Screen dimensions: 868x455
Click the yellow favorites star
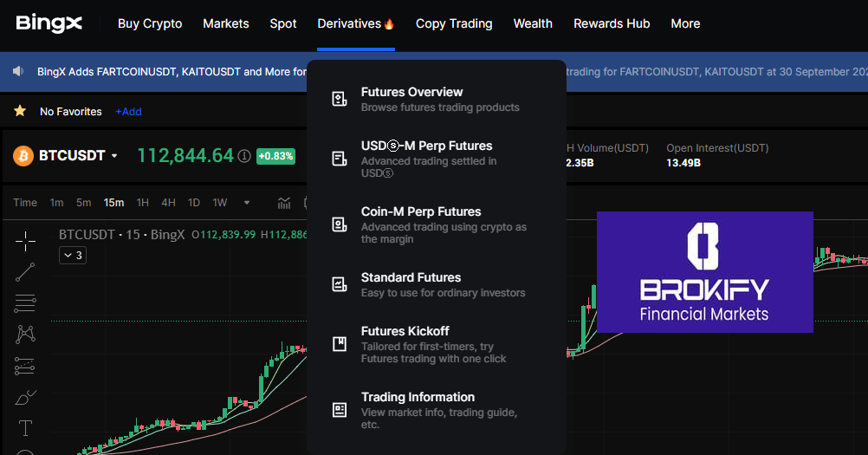pyautogui.click(x=20, y=111)
